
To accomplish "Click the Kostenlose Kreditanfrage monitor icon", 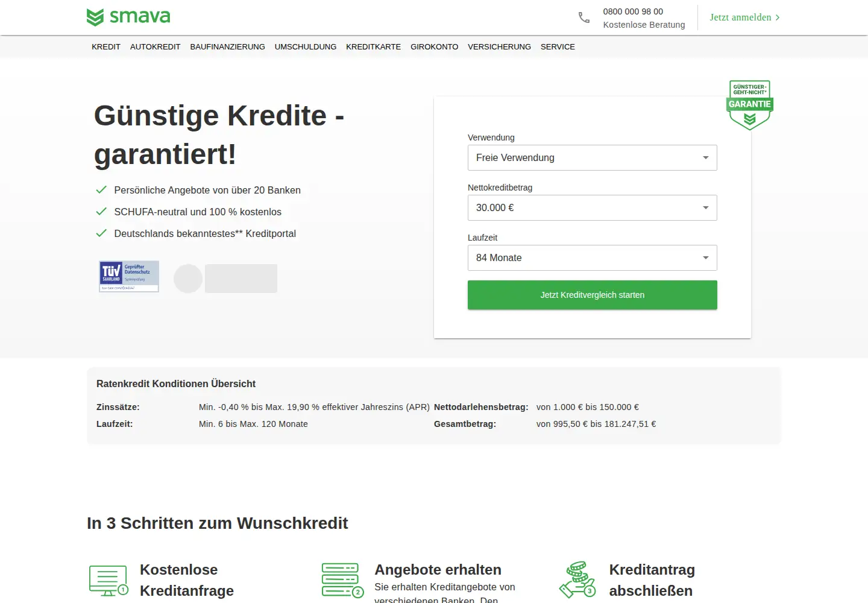I will pyautogui.click(x=109, y=581).
